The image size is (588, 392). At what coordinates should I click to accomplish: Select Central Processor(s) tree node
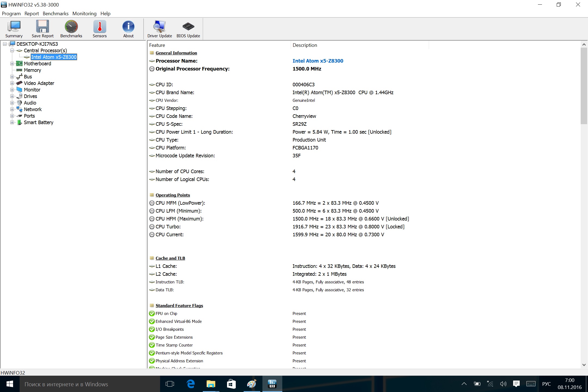45,50
